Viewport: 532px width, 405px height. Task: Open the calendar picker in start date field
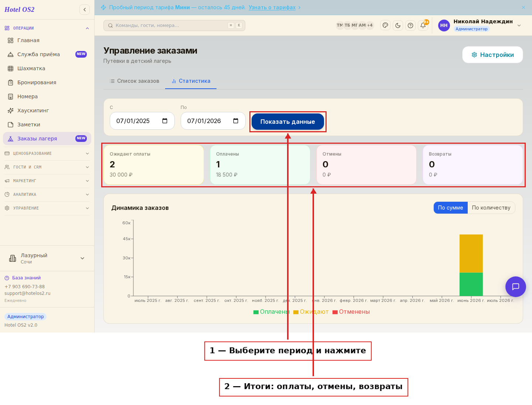(165, 121)
